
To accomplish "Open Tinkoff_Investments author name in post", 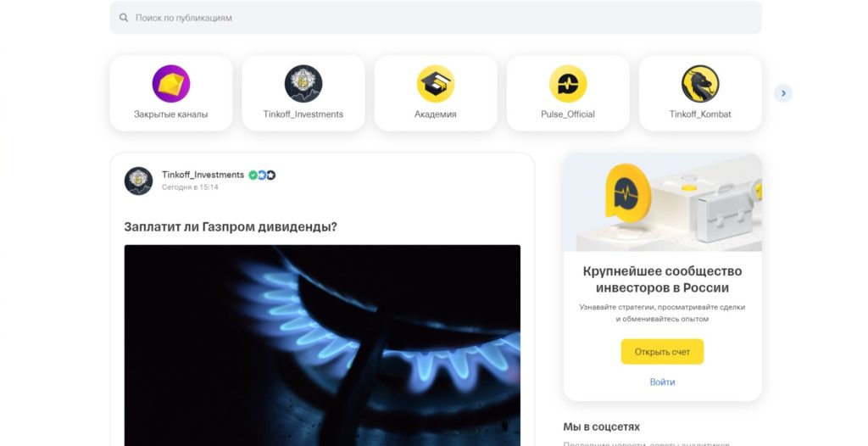I will 203,175.
